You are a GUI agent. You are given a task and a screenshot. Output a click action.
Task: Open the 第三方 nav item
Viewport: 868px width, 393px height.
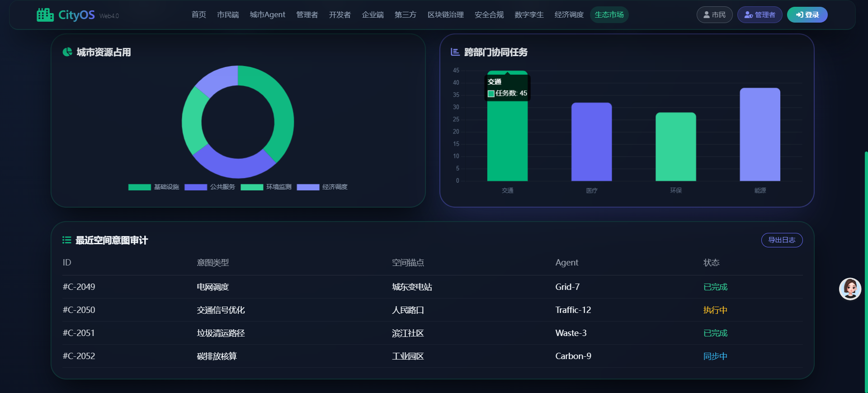(x=406, y=15)
